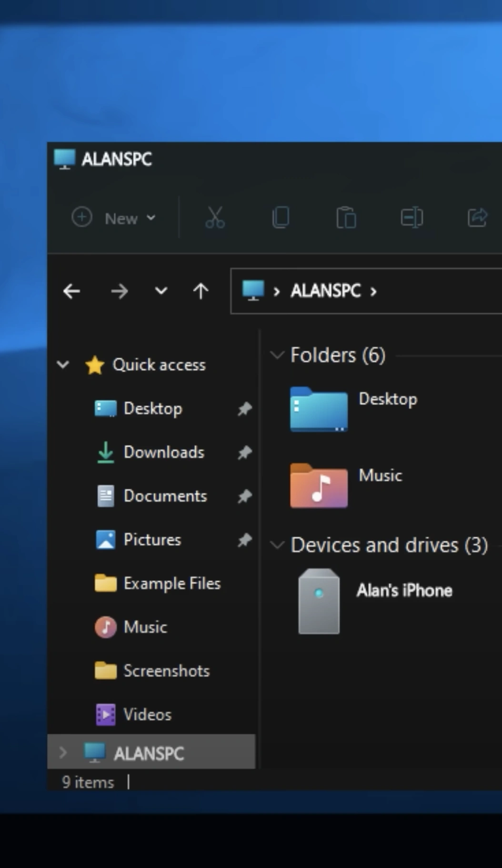502x868 pixels.
Task: Click the Music label in Folders group
Action: [380, 475]
